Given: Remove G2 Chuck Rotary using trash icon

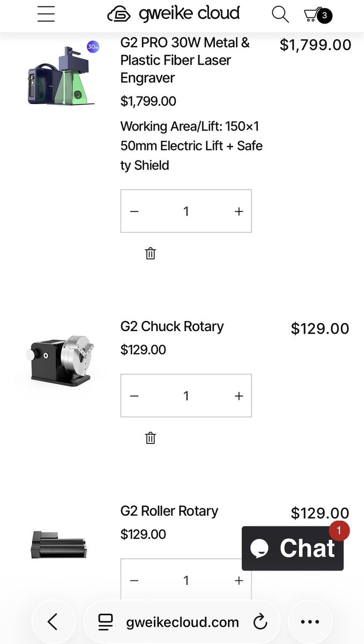Looking at the screenshot, I should click(151, 438).
